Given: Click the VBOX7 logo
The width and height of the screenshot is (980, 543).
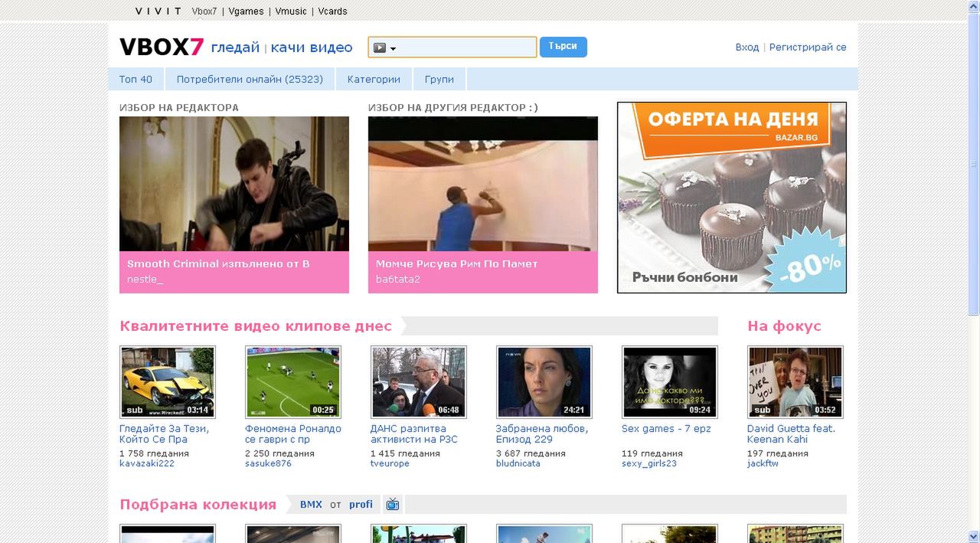Looking at the screenshot, I should pyautogui.click(x=162, y=47).
